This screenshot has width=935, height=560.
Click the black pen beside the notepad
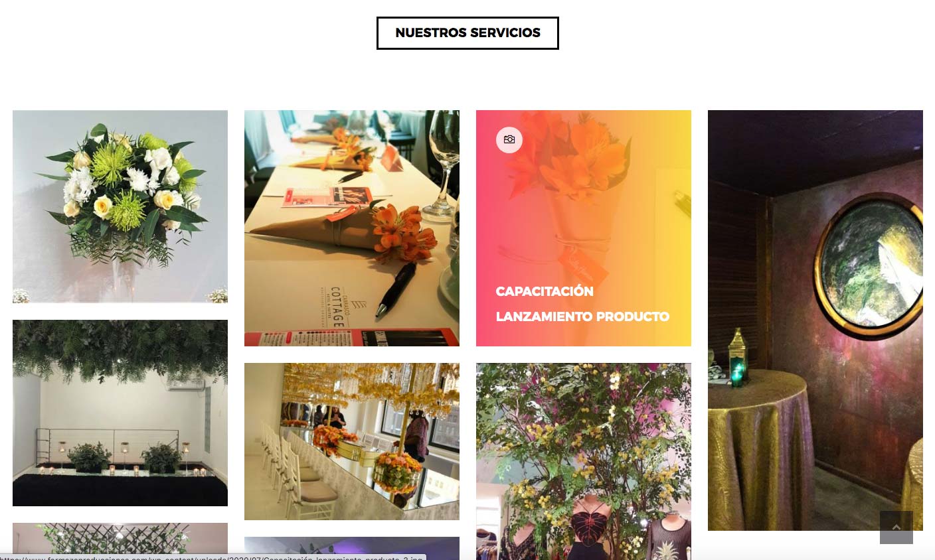[x=395, y=290]
